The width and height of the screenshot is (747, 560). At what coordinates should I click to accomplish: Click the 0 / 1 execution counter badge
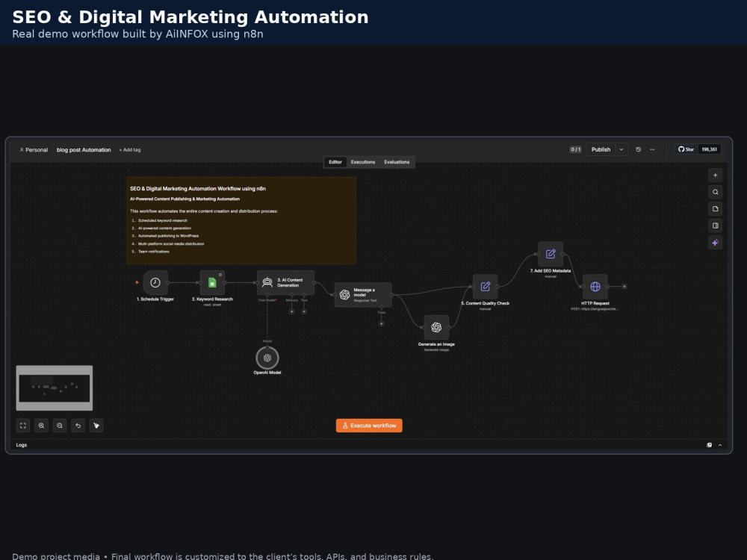coord(575,149)
